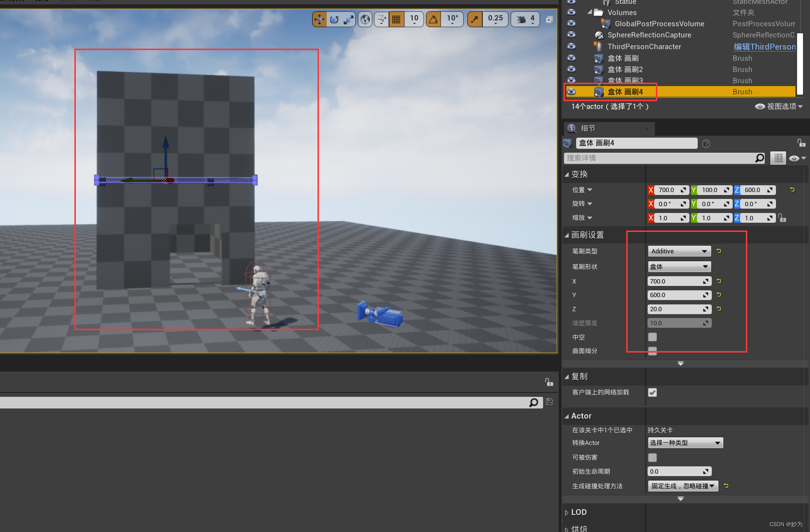This screenshot has height=532, width=810.
Task: Open 笔刷形状 盒体 dropdown
Action: pyautogui.click(x=679, y=266)
